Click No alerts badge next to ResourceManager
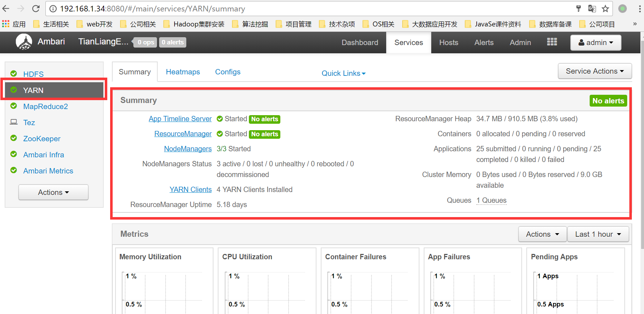The width and height of the screenshot is (644, 314). click(265, 134)
